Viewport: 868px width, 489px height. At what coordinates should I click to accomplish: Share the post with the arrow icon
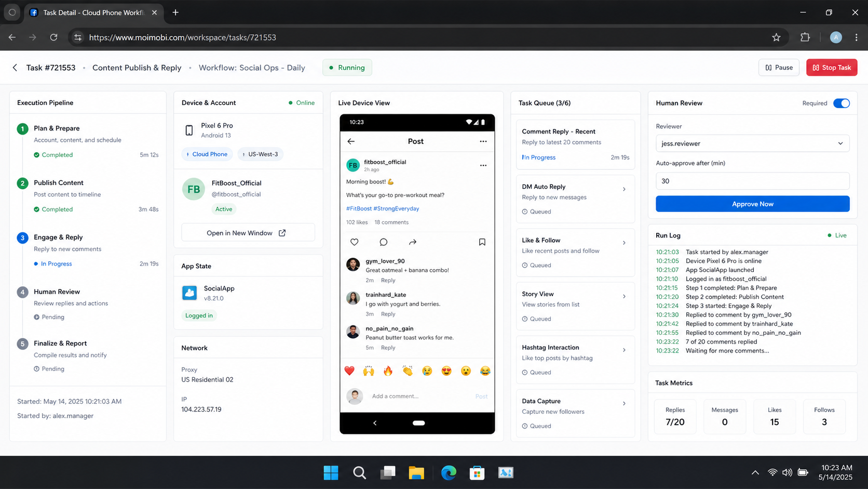(x=412, y=242)
